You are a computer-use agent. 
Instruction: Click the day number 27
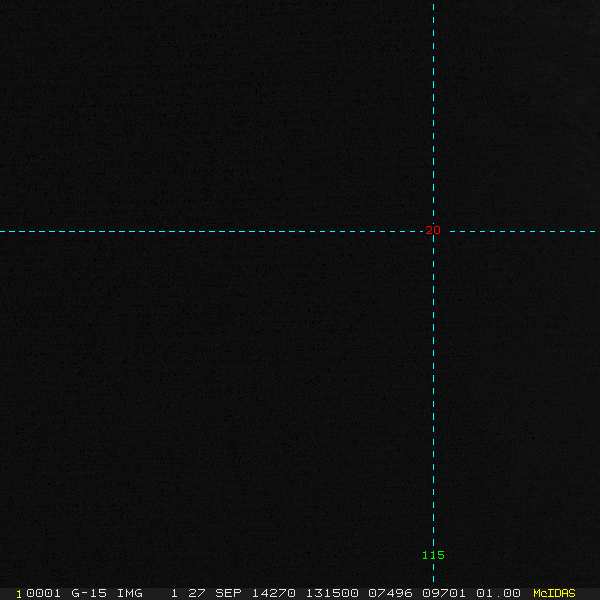[x=197, y=593]
